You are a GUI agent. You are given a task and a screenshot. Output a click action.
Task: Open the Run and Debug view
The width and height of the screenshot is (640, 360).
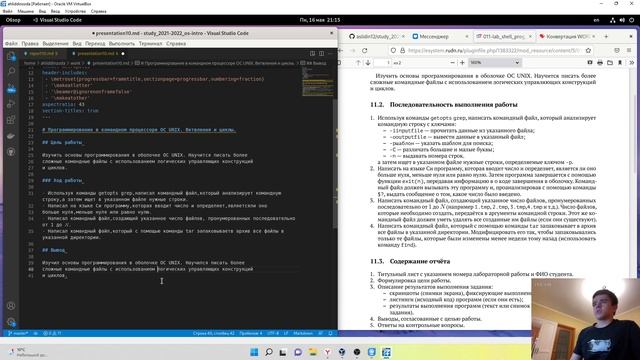11,104
